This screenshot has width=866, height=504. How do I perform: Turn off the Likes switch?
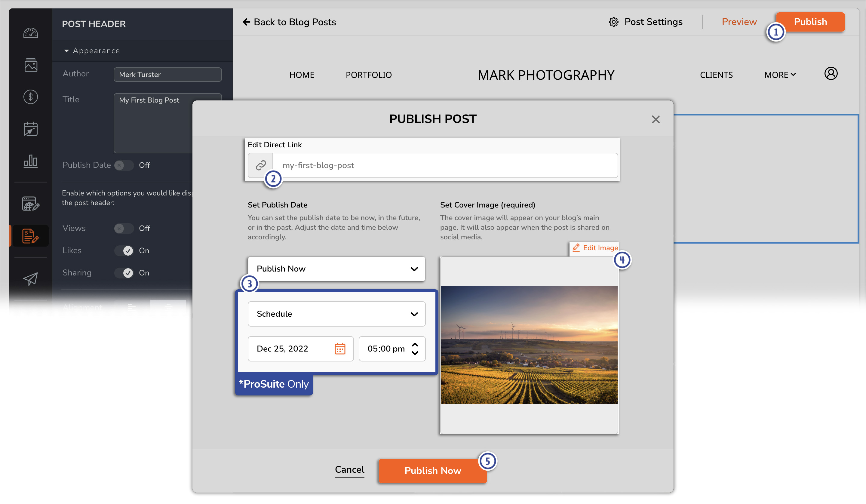click(x=124, y=250)
